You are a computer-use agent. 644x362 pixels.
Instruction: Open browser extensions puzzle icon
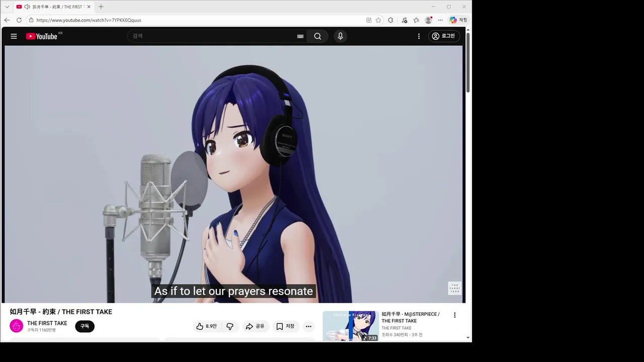point(391,20)
